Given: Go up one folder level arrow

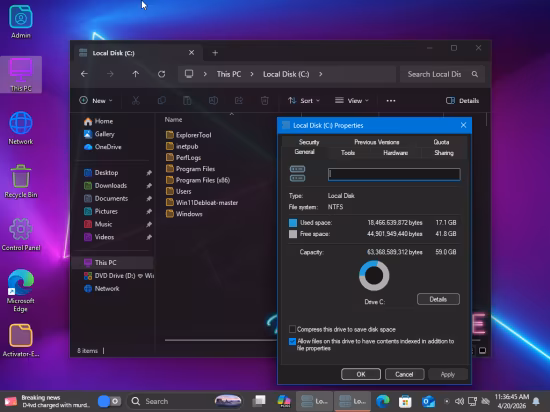Looking at the screenshot, I should (x=136, y=74).
